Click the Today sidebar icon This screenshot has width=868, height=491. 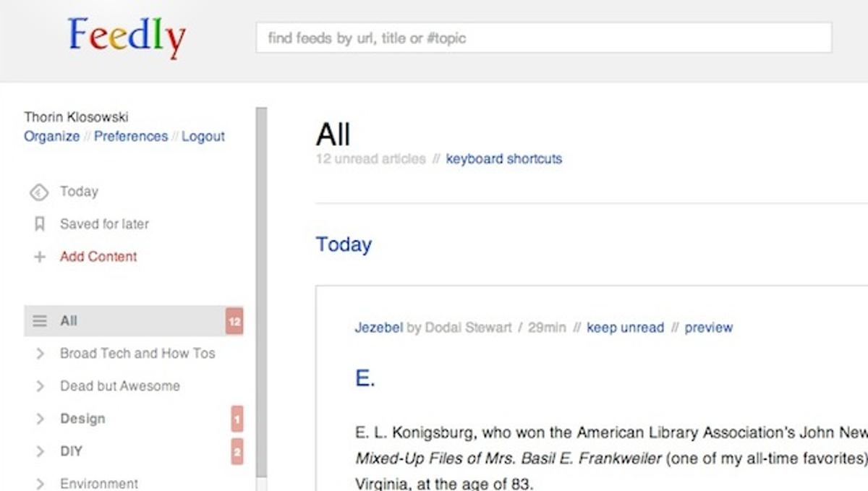pos(39,192)
